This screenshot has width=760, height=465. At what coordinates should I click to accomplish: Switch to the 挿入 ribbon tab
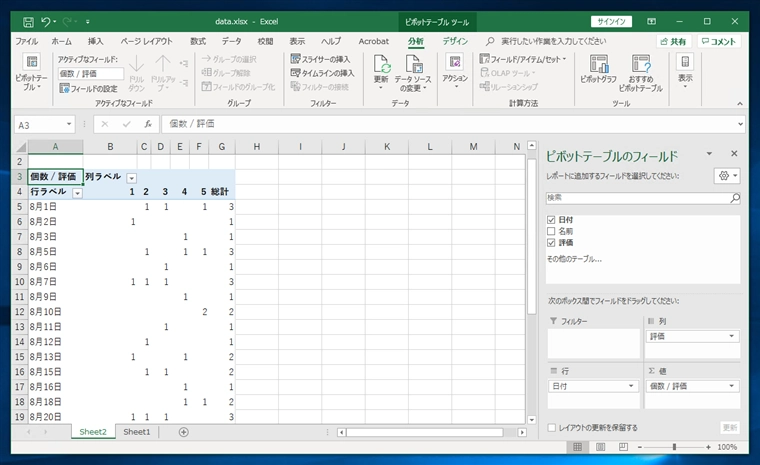95,41
